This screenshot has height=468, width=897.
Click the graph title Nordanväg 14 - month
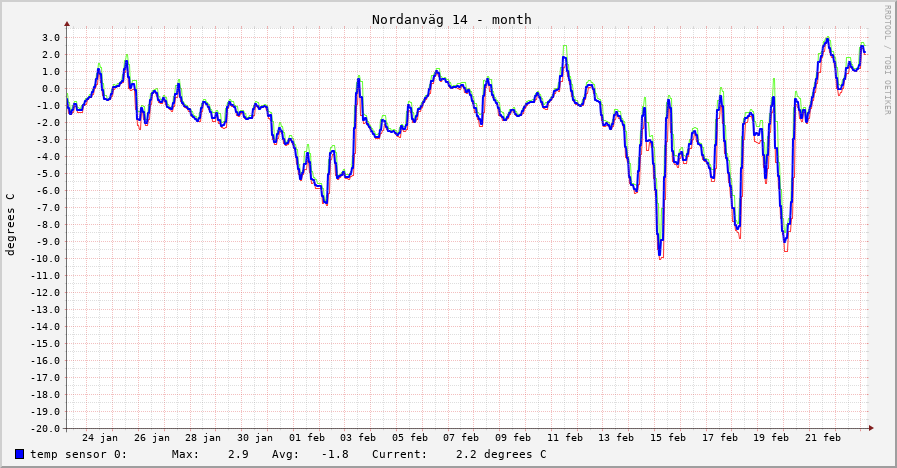(x=451, y=19)
